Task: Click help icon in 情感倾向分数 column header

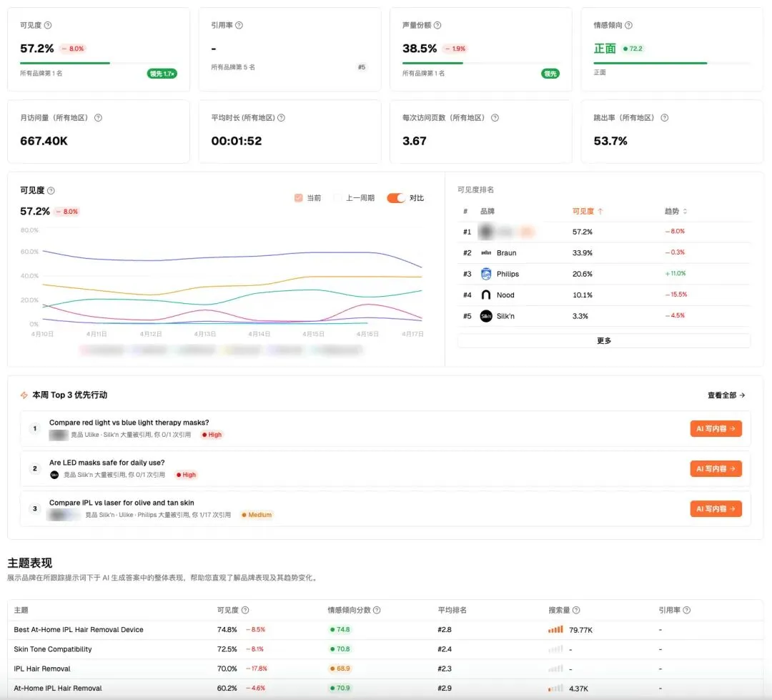Action: 377,611
